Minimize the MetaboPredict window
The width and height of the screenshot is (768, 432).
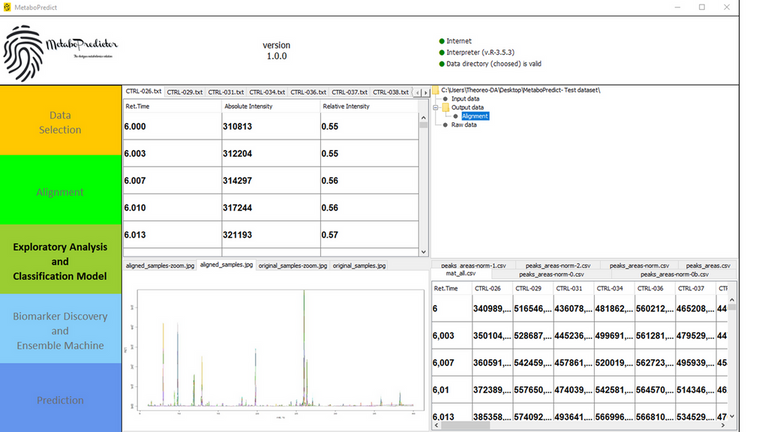click(677, 7)
